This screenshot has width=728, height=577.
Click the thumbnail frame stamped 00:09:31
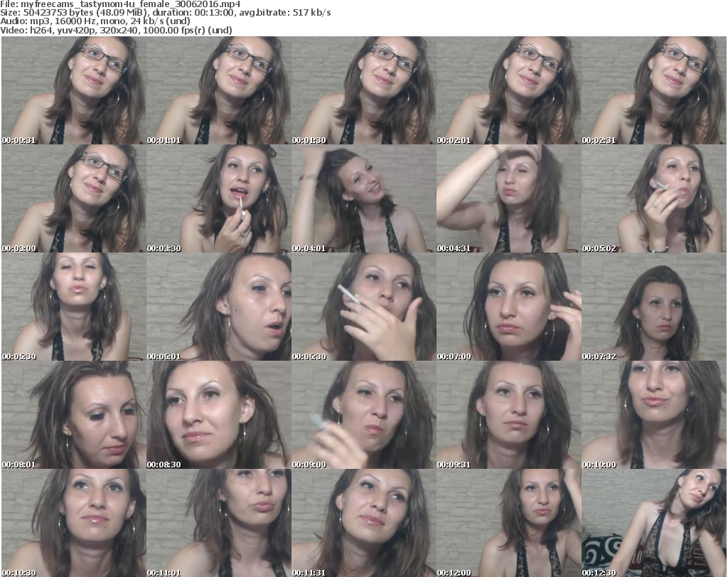click(509, 415)
